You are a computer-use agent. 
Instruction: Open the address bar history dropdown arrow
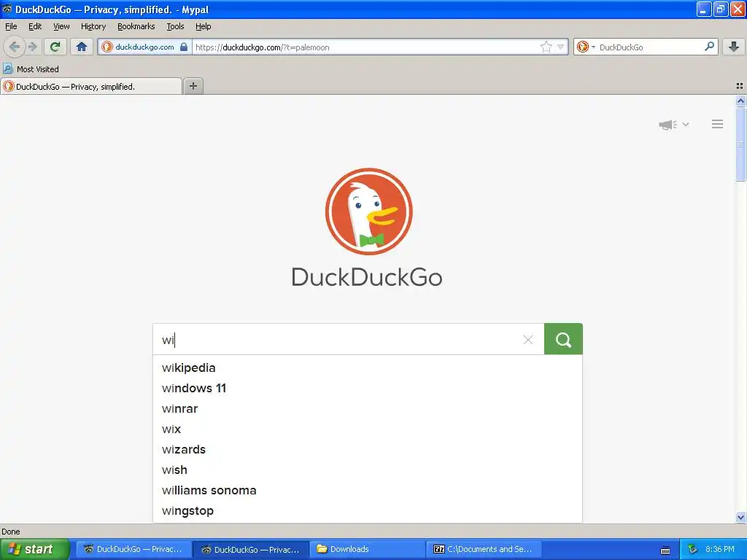[561, 47]
